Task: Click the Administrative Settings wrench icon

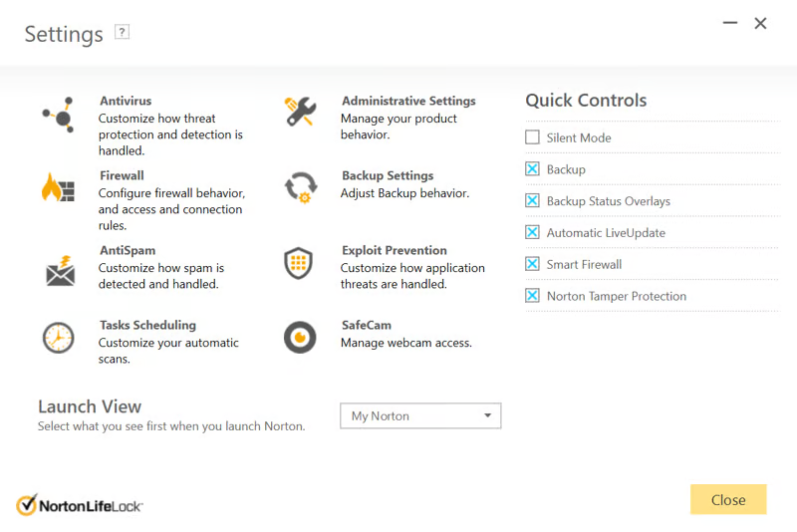Action: tap(300, 112)
